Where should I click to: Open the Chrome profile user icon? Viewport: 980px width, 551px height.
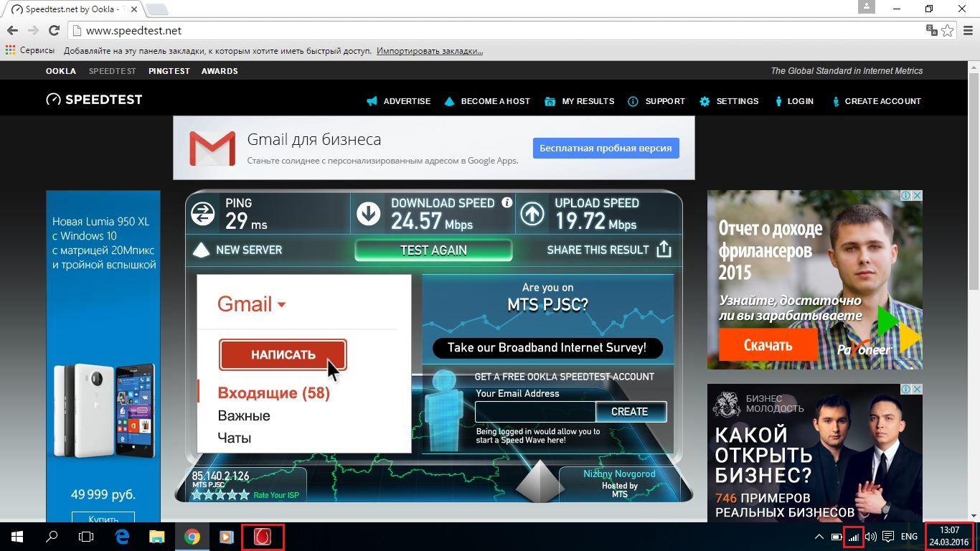point(868,7)
